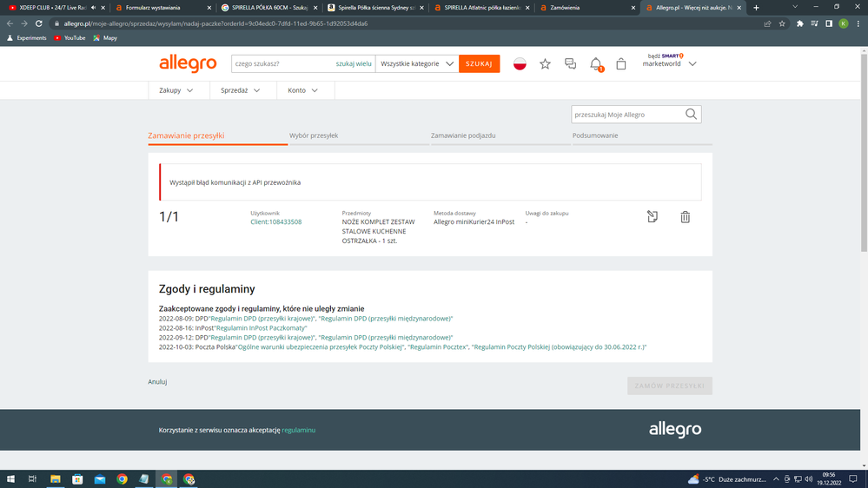Open new tab with plus button
The width and height of the screenshot is (868, 488).
point(756,8)
